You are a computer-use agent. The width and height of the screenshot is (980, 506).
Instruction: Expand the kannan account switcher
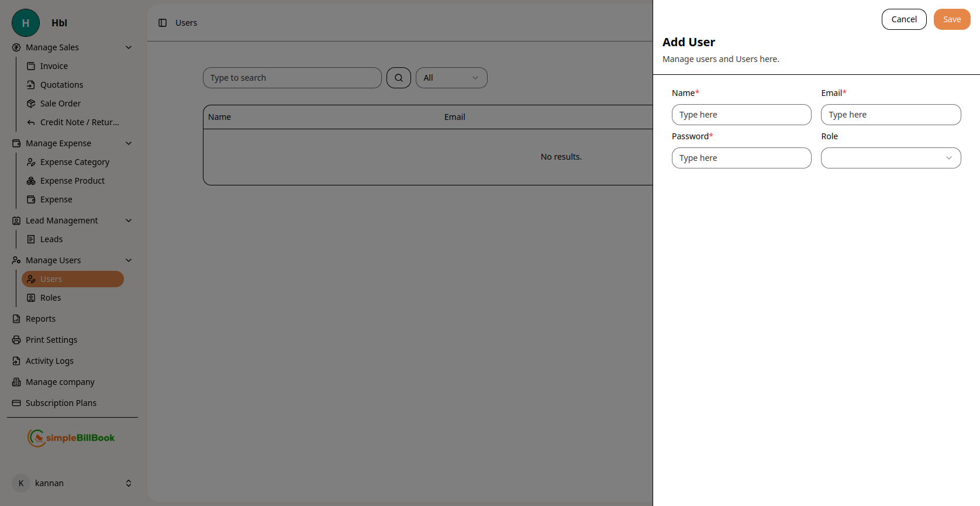pyautogui.click(x=129, y=483)
